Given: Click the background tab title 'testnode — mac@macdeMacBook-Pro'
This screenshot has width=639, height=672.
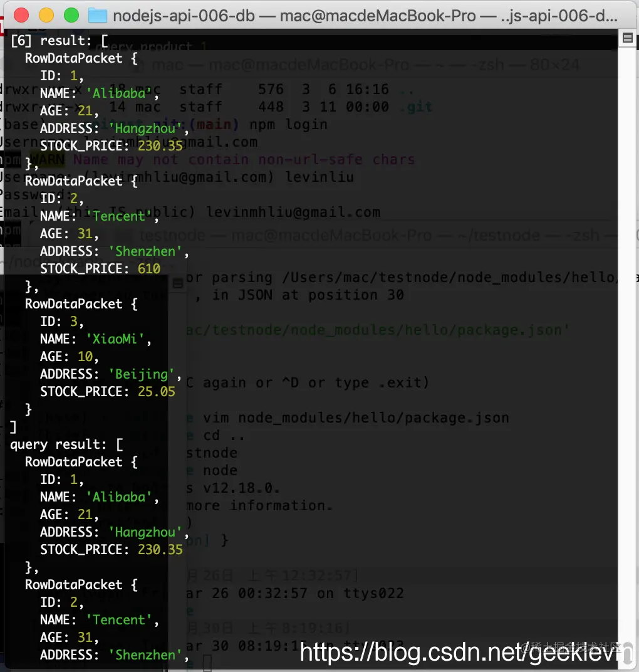Looking at the screenshot, I should [x=286, y=235].
